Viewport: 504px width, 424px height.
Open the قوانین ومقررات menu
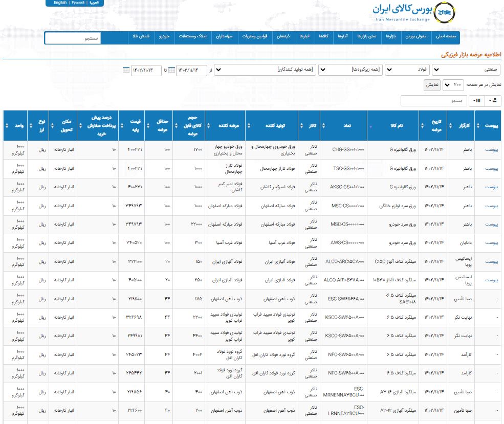[x=255, y=36]
